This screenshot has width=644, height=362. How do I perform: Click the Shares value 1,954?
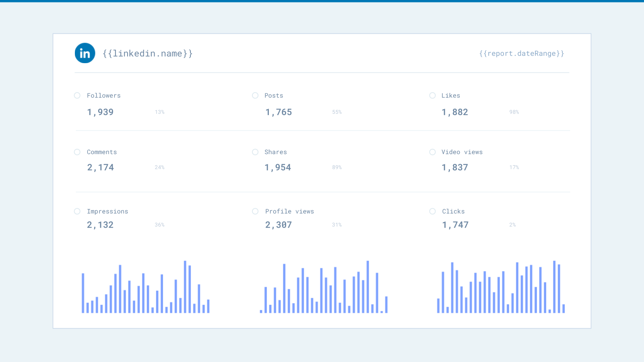click(278, 167)
